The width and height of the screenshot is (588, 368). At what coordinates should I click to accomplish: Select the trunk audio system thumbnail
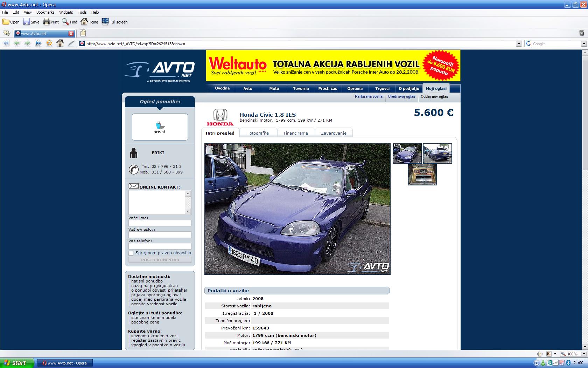(x=422, y=175)
